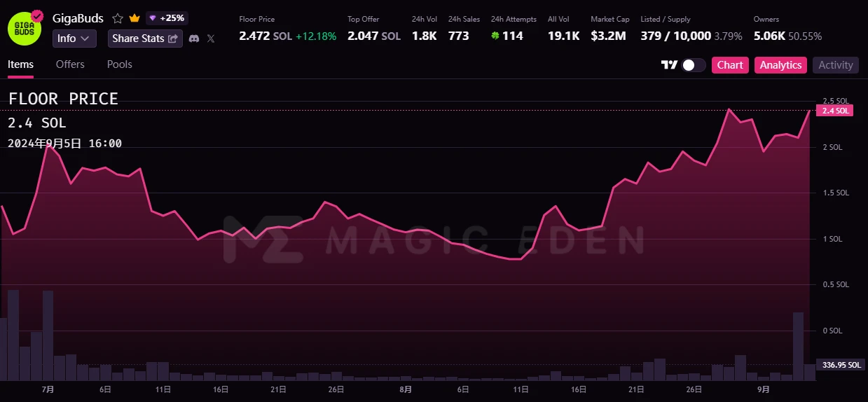Expand the Info dropdown
This screenshot has width=868, height=402.
[74, 39]
